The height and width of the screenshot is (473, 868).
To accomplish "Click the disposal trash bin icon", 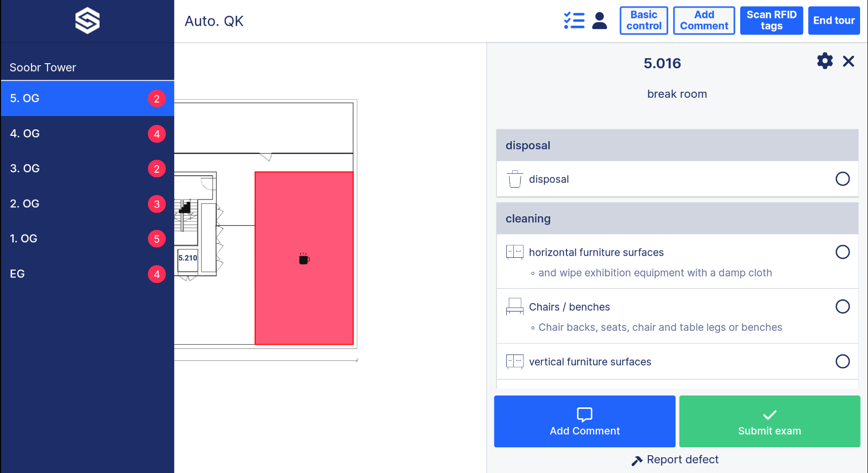I will (x=515, y=179).
